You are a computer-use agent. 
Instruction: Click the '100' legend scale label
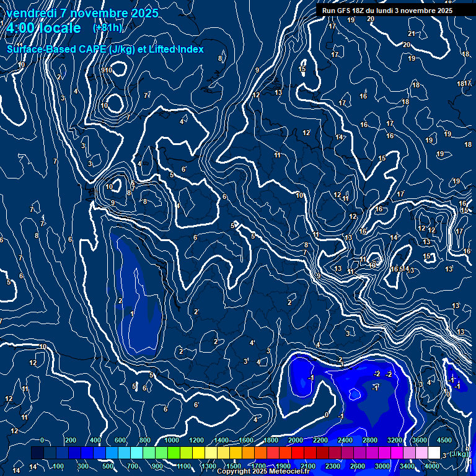(58, 466)
